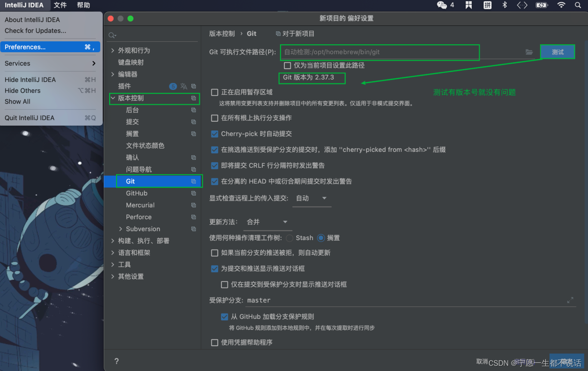
Task: Expand the 编辑器 settings section
Action: (x=113, y=74)
